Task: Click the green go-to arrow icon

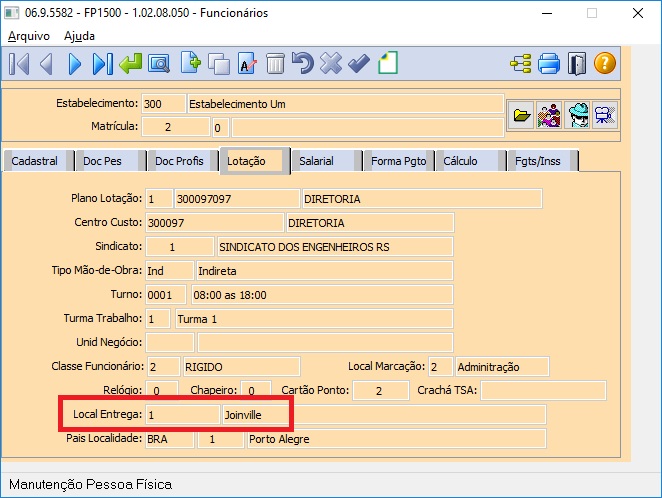Action: pos(130,64)
